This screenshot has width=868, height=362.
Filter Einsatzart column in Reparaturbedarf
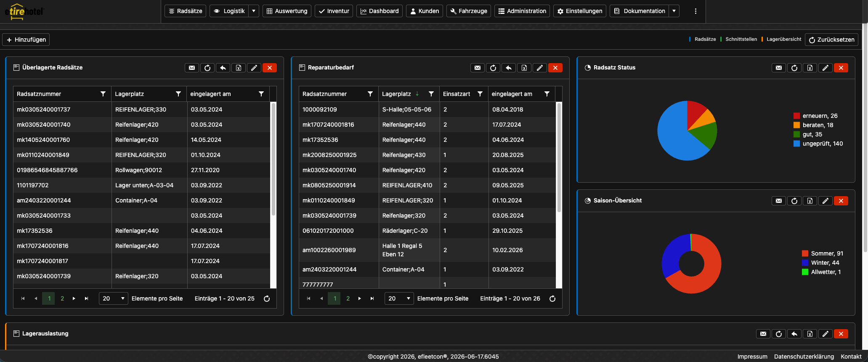tap(480, 94)
